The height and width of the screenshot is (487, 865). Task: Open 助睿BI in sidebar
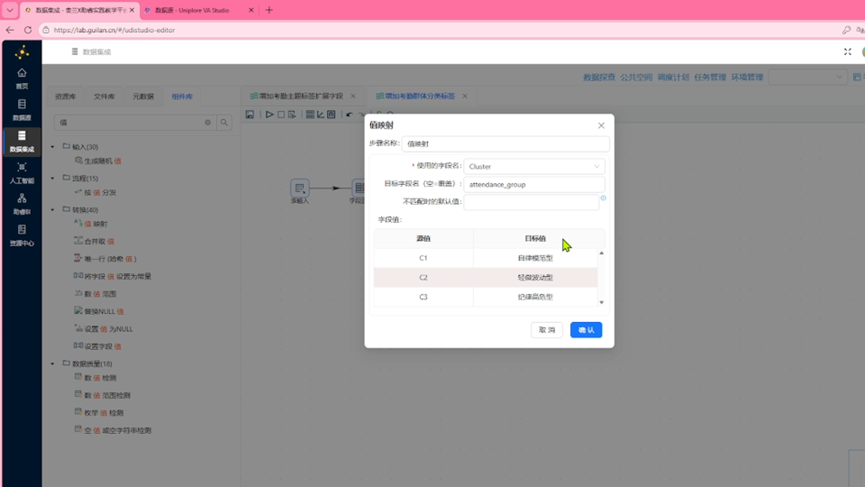point(22,204)
